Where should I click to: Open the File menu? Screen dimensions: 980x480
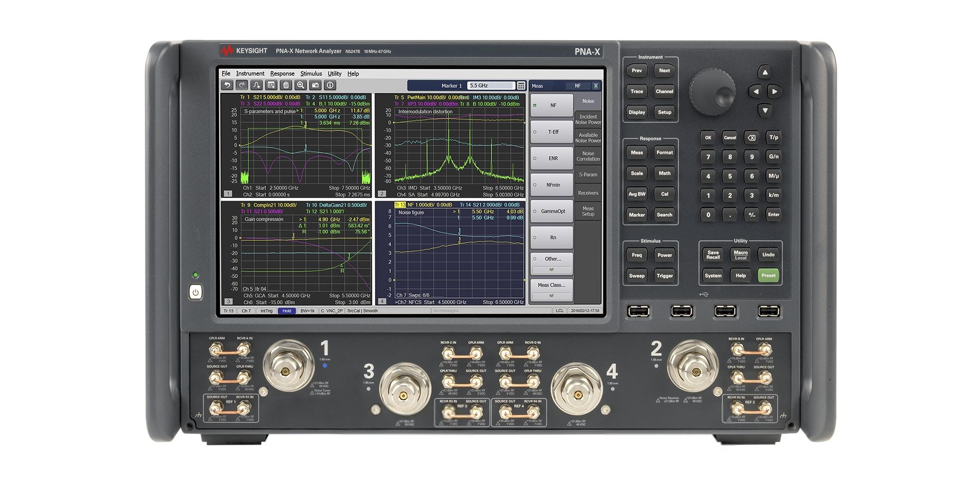(x=226, y=74)
